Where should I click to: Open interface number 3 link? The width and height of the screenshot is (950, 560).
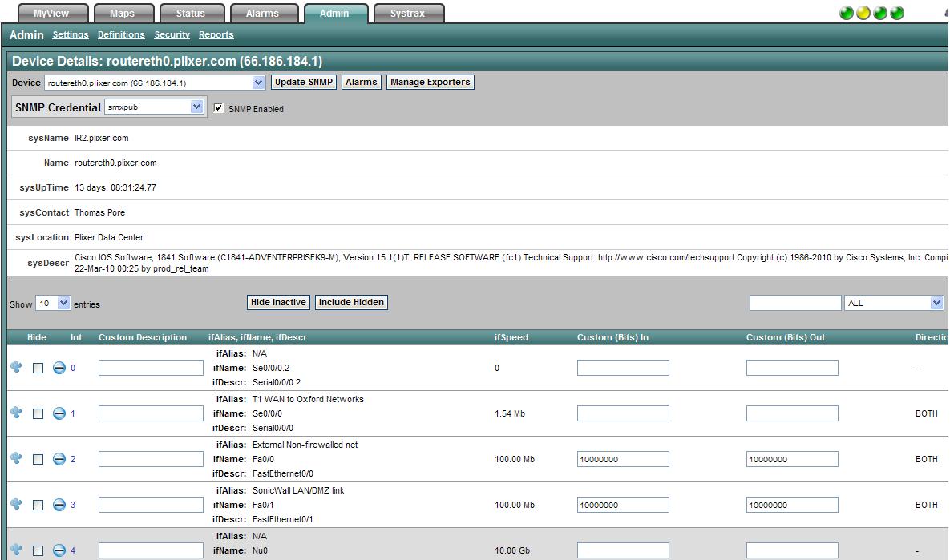coord(73,505)
